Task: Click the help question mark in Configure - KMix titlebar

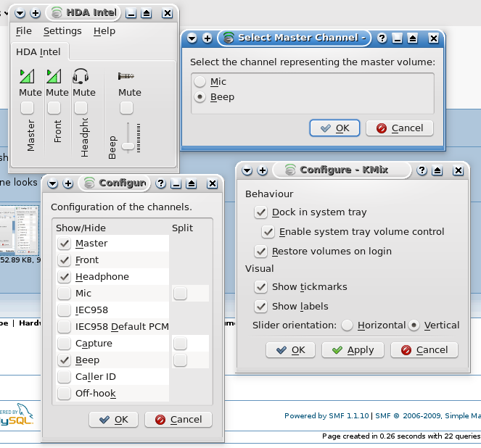Action: coord(424,170)
